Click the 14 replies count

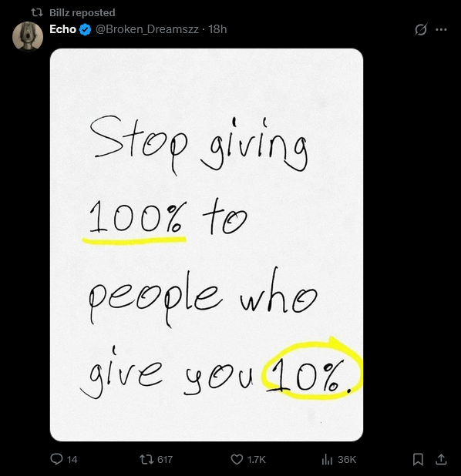tap(72, 459)
